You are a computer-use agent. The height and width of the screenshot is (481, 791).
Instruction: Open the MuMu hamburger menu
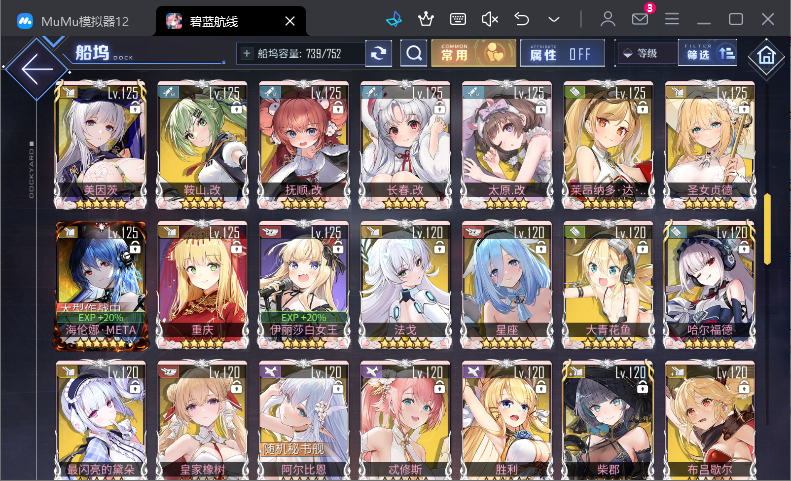point(671,20)
